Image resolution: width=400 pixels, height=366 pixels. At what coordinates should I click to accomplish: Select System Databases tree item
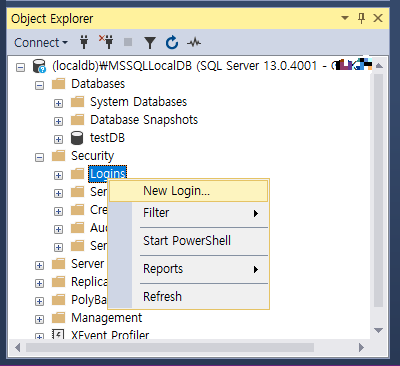138,102
